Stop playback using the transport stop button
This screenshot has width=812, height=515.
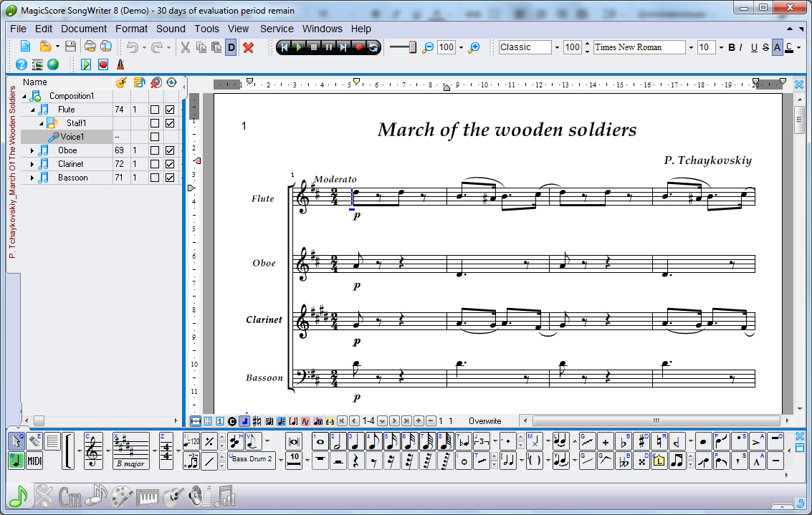314,47
